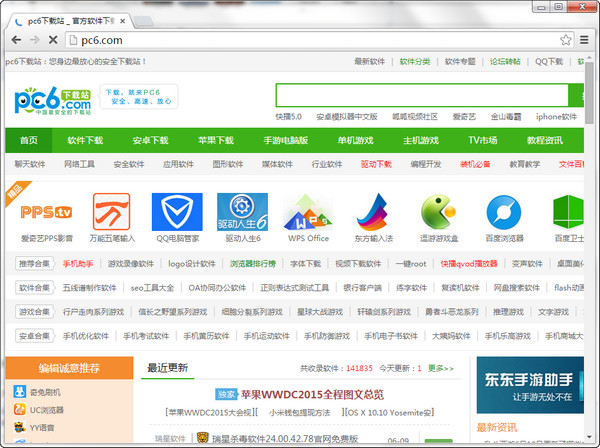Viewport: 600px width, 448px height.
Task: Open the 东方输入法 icon
Action: 373,212
